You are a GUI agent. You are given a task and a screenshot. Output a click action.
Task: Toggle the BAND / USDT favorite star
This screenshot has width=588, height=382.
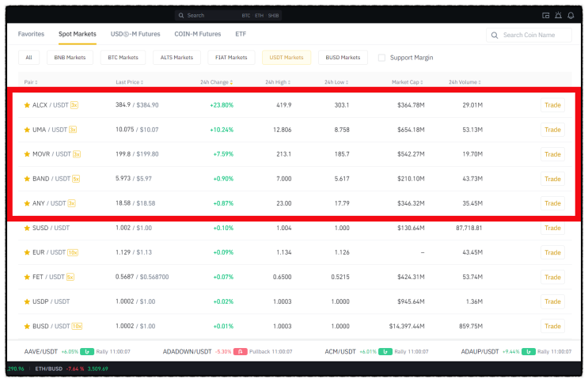tap(27, 179)
